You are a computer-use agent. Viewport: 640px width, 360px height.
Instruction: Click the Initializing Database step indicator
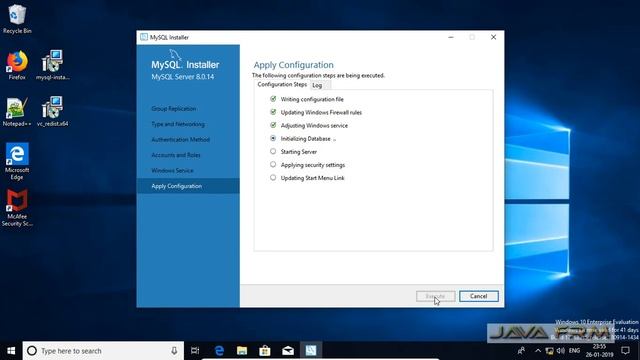click(273, 138)
